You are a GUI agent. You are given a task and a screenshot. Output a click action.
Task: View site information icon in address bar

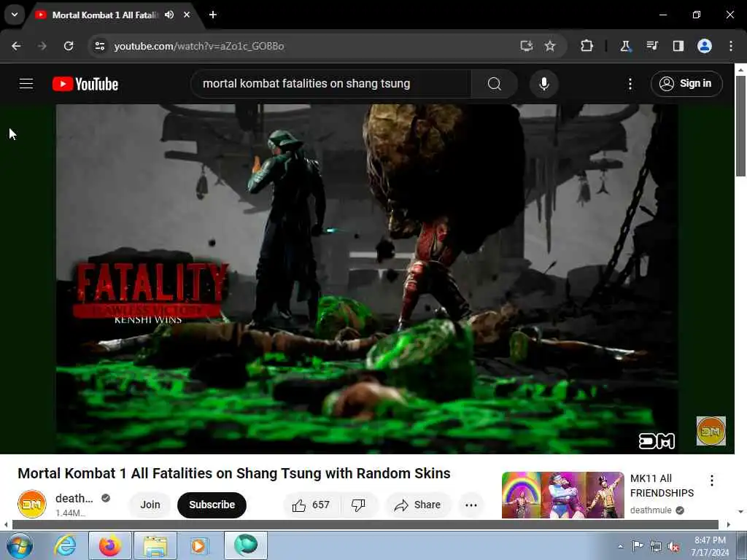[99, 46]
